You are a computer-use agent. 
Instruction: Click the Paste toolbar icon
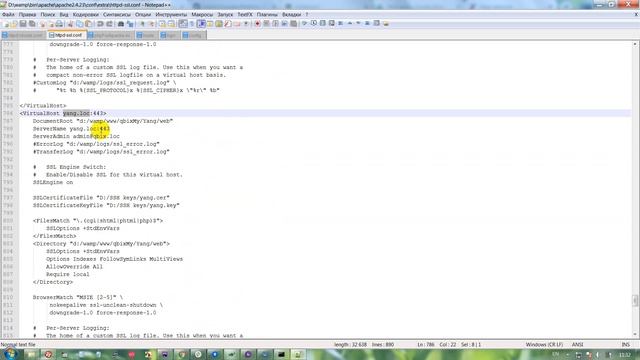point(88,24)
